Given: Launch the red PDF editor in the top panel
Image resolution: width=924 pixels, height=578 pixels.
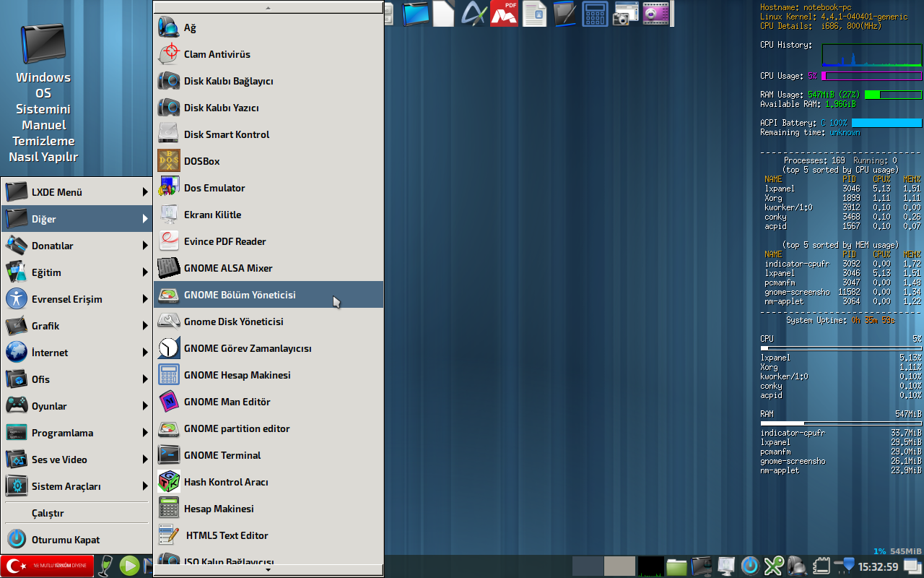Looking at the screenshot, I should pos(504,14).
